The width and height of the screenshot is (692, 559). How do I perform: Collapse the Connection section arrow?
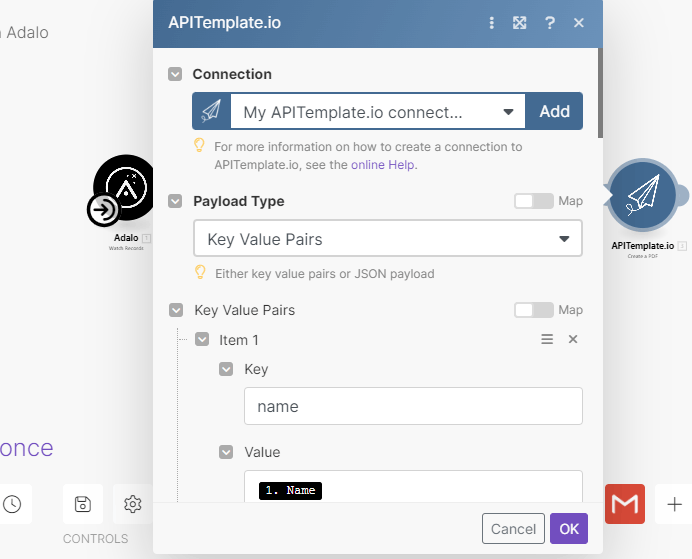tap(175, 74)
